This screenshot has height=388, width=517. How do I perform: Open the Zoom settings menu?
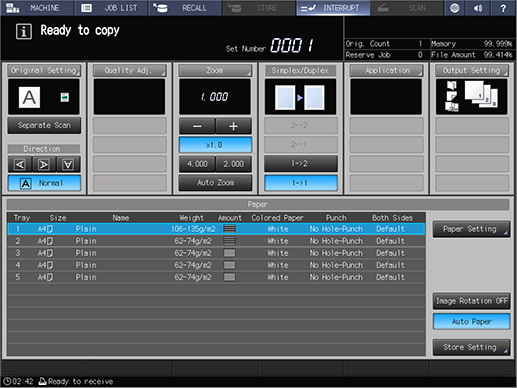pos(215,70)
